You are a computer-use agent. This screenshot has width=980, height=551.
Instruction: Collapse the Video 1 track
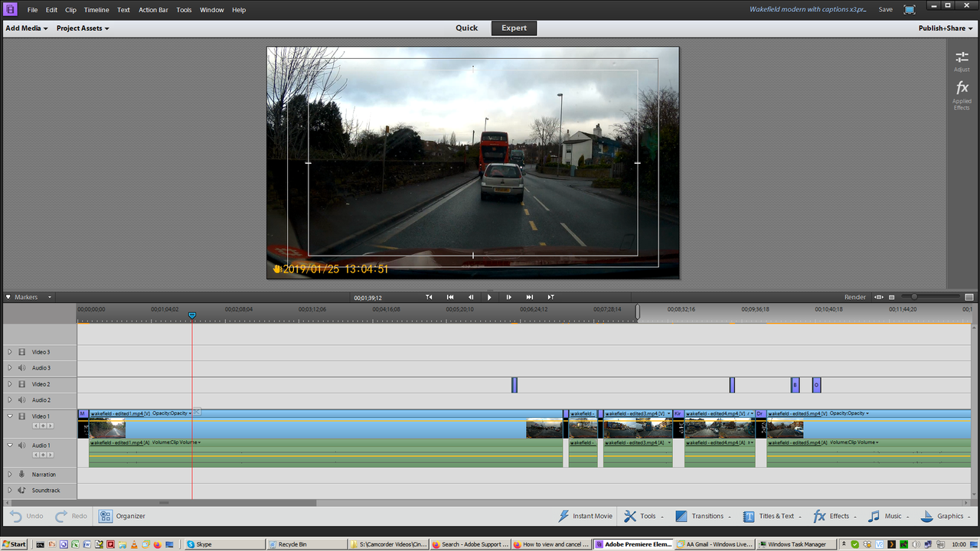point(10,416)
